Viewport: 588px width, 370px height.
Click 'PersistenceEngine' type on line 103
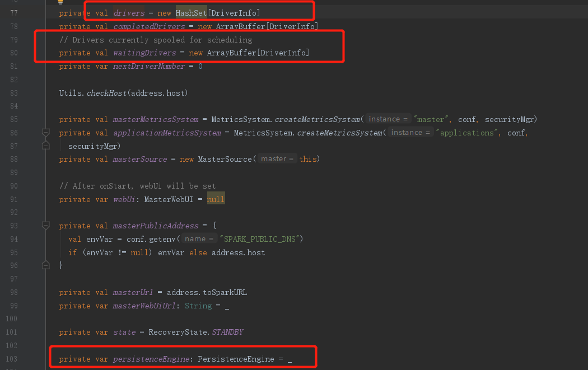(236, 359)
